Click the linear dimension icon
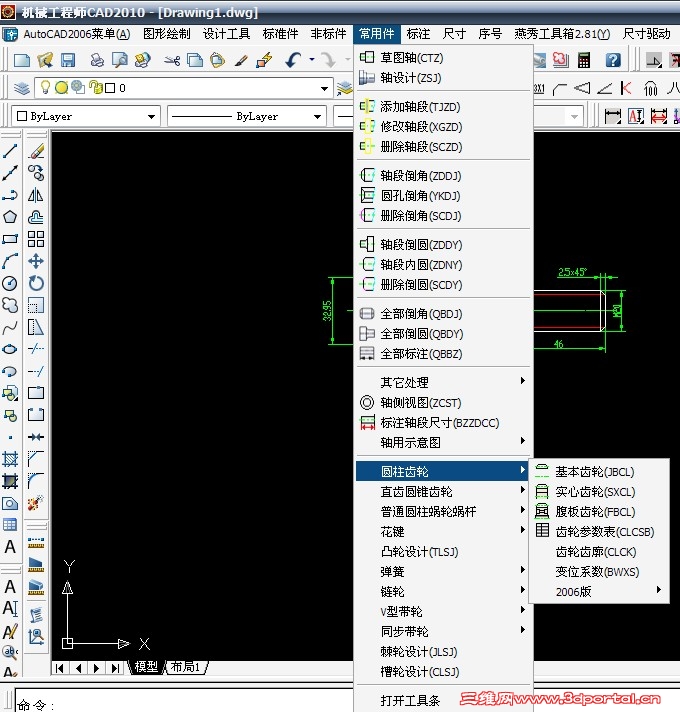Image resolution: width=680 pixels, height=712 pixels. (612, 116)
